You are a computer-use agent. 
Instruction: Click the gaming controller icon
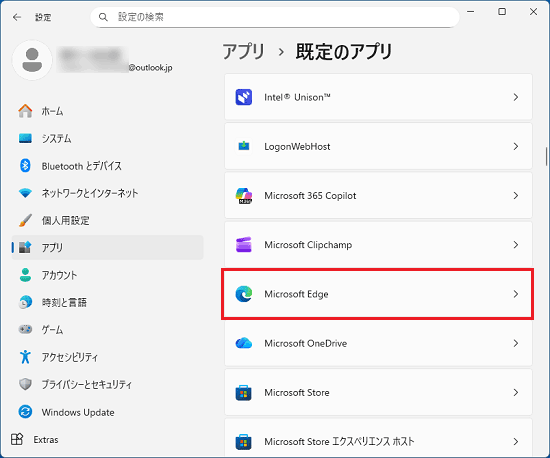[x=25, y=329]
